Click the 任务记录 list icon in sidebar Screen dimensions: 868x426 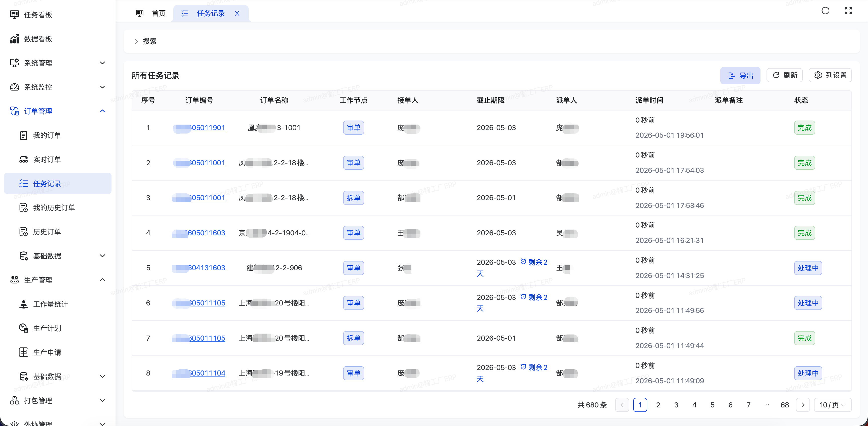coord(23,183)
